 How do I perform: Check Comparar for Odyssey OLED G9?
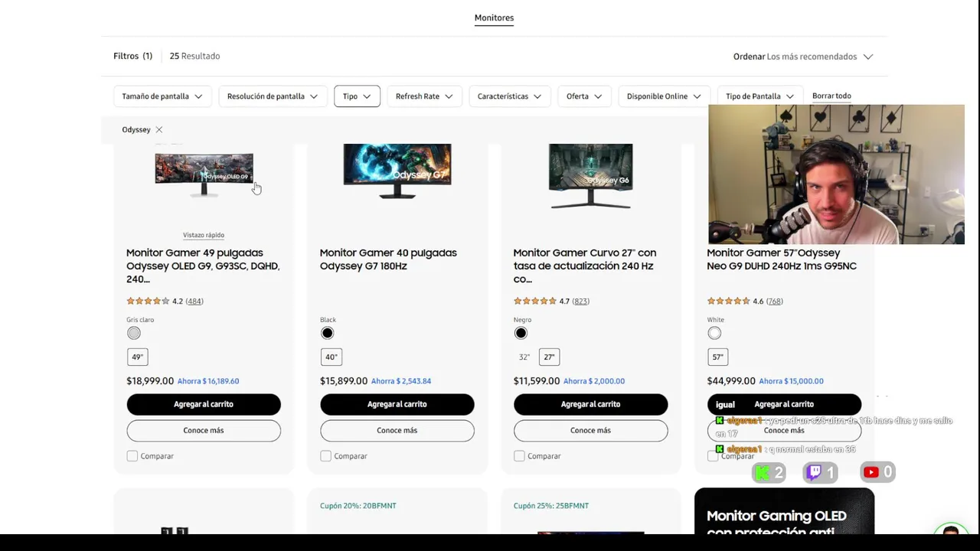coord(132,456)
